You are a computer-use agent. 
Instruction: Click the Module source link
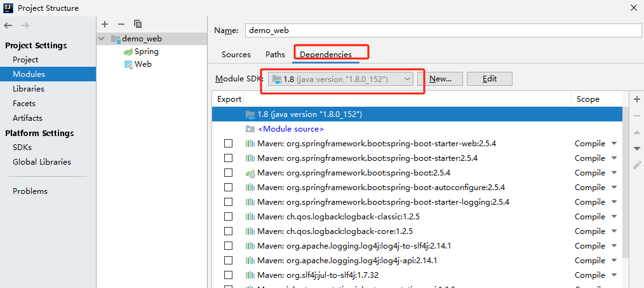[291, 129]
